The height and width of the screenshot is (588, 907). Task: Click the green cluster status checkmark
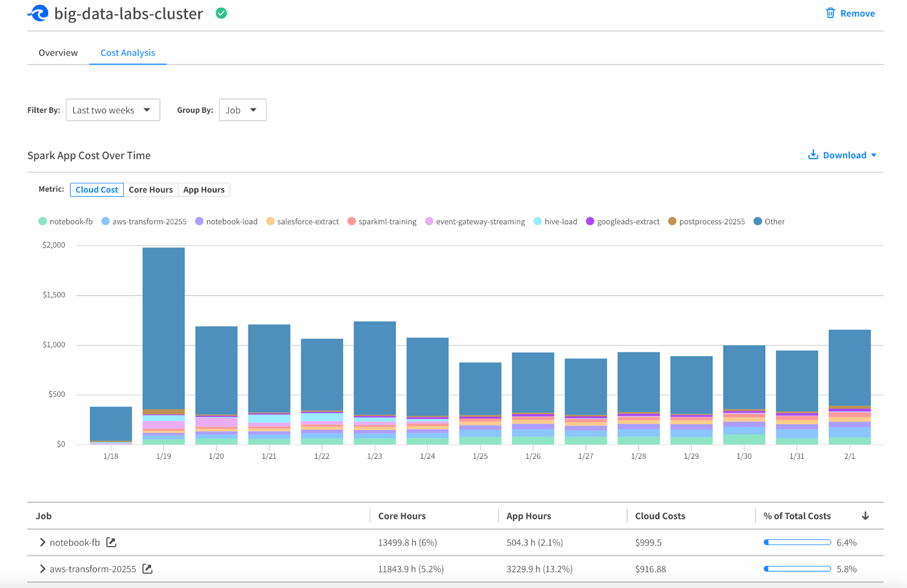coord(222,13)
